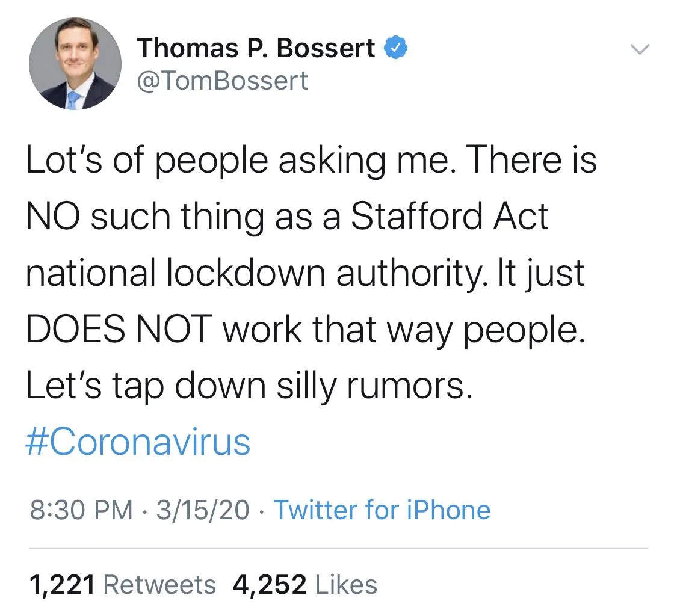Open Thomas P. Bossert's profile photo
677x616 pixels.
(75, 64)
